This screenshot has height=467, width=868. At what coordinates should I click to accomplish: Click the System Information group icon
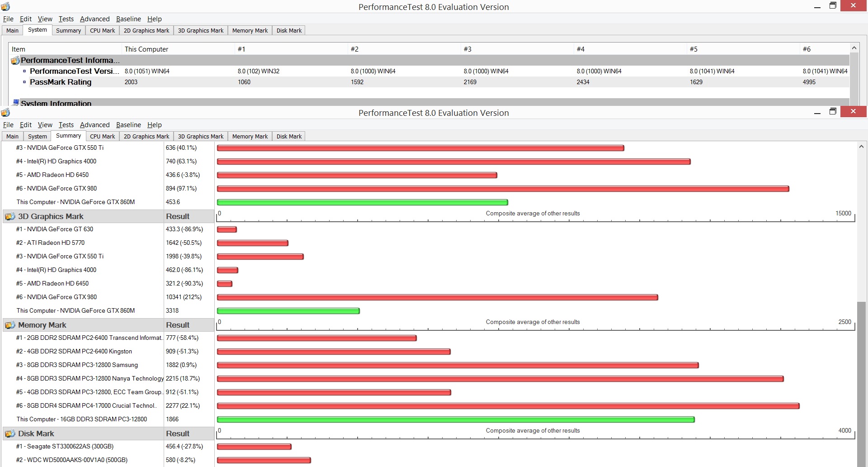point(16,102)
